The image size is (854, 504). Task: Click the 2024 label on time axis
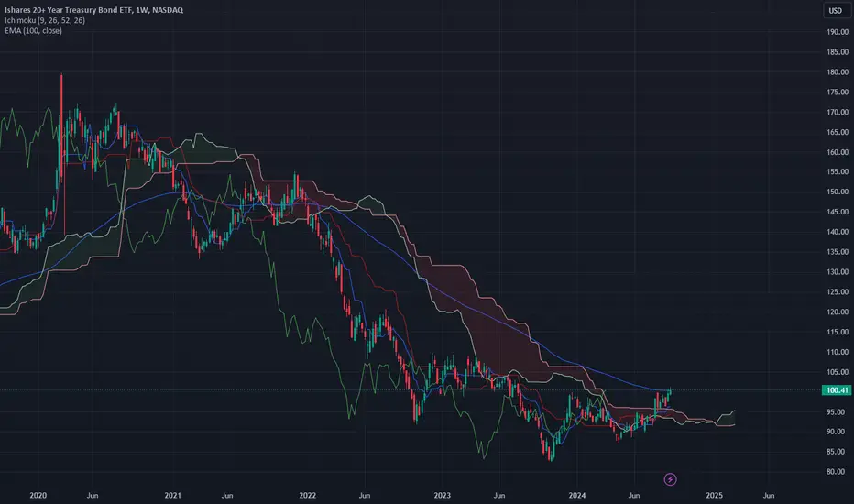[576, 495]
